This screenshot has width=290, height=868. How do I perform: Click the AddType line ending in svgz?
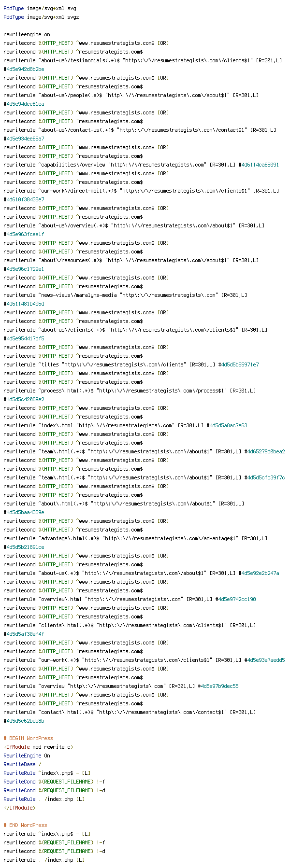[41, 17]
